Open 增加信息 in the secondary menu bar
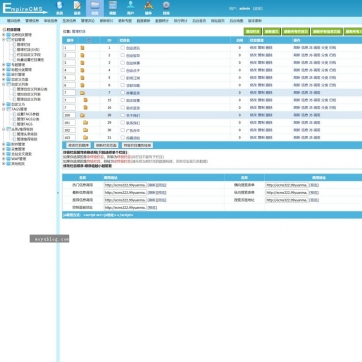Image resolution: width=362 pixels, height=362 pixels. pos(14,21)
